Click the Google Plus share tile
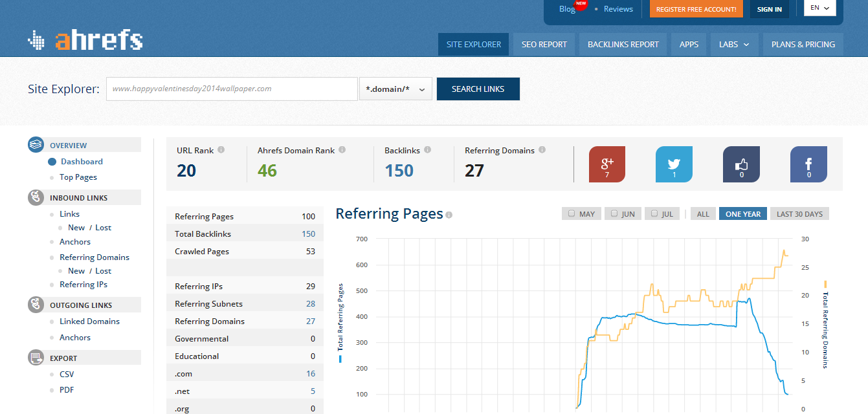The image size is (868, 414). (607, 164)
